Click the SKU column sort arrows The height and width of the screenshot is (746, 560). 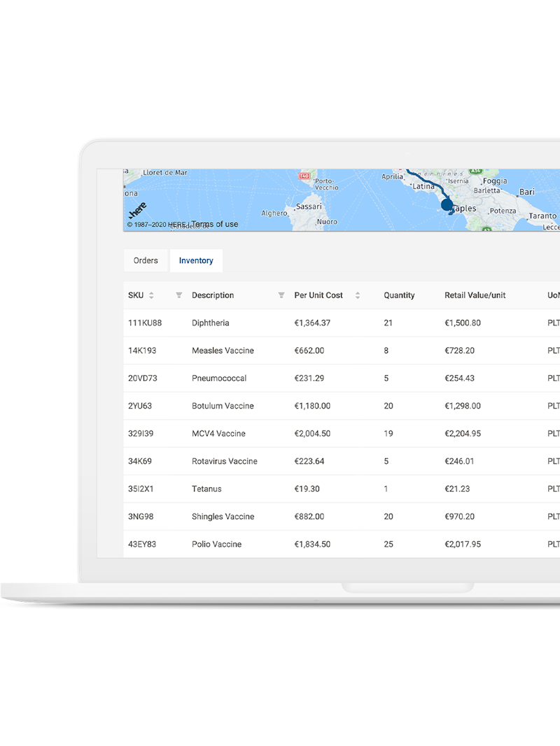151,295
